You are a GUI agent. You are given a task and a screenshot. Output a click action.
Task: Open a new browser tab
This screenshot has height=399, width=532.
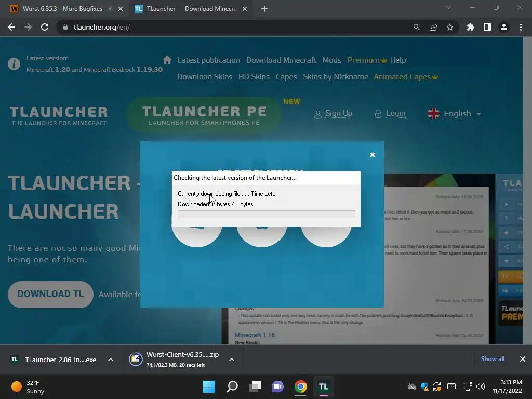[x=264, y=9]
